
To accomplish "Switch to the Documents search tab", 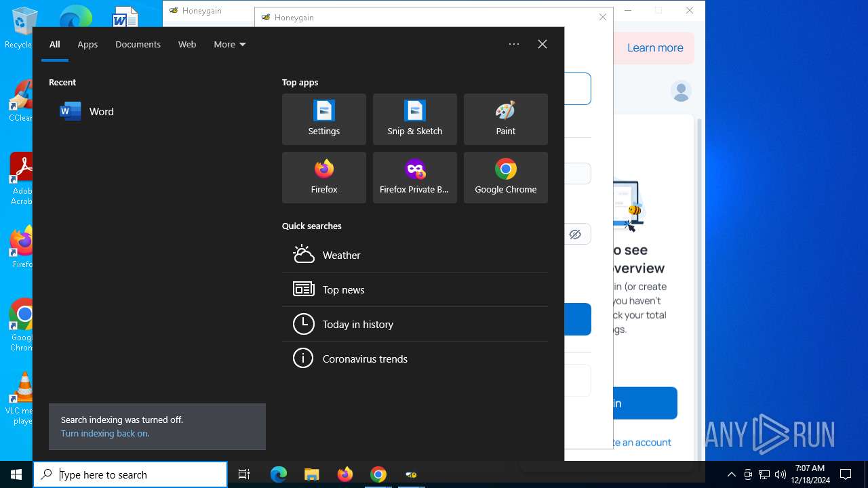I will [x=138, y=44].
